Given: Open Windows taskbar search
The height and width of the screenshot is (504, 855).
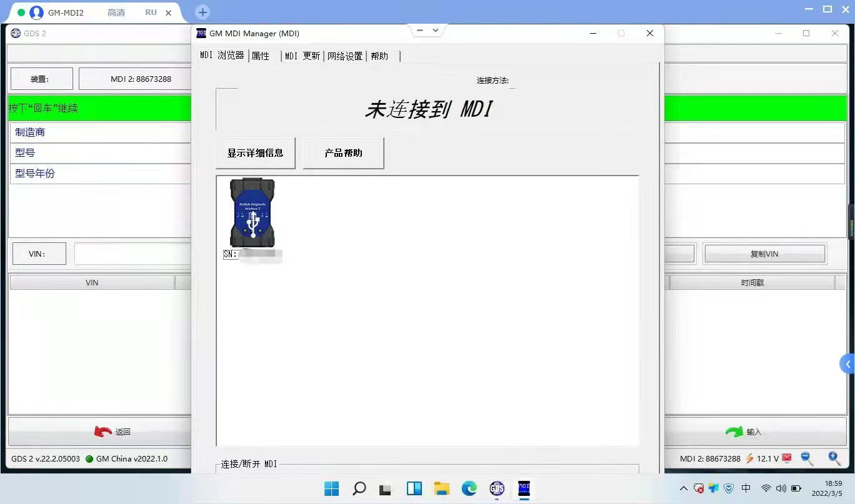Looking at the screenshot, I should coord(359,488).
